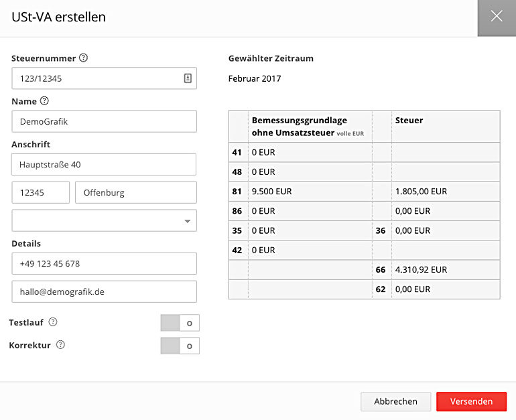This screenshot has width=516, height=420.
Task: Click the help icon beside Korrektur
Action: click(60, 345)
